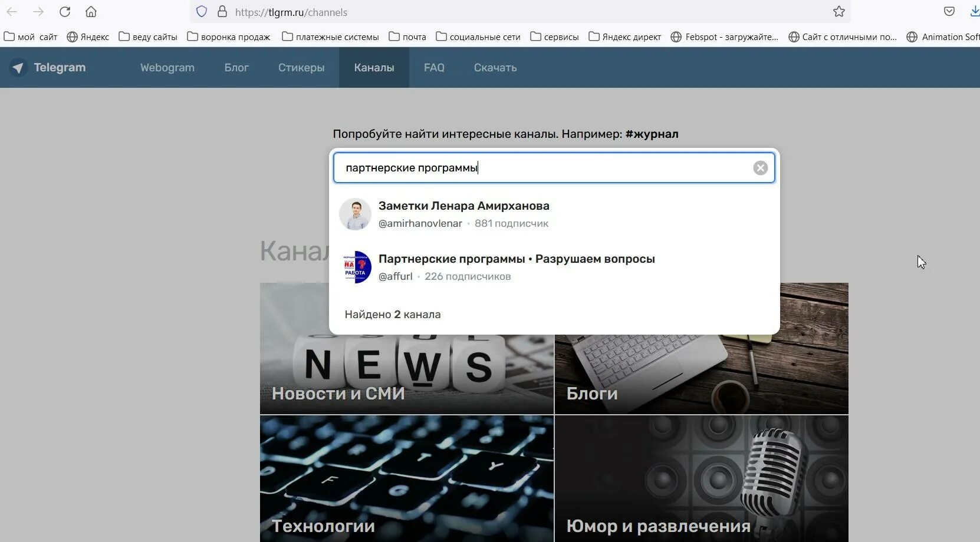
Task: Bookmark this page with the star icon
Action: point(839,12)
